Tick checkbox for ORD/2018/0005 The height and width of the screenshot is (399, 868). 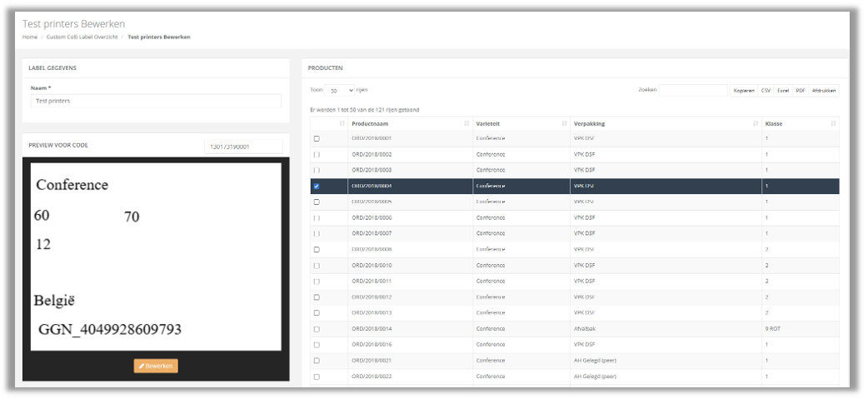pos(317,202)
